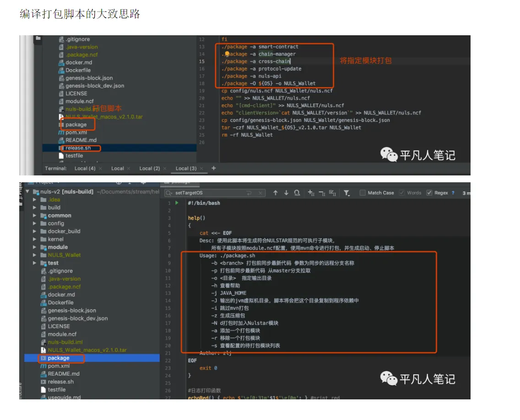Select all occurrences icon in the search bar
Image resolution: width=520 pixels, height=420 pixels.
(x=333, y=193)
